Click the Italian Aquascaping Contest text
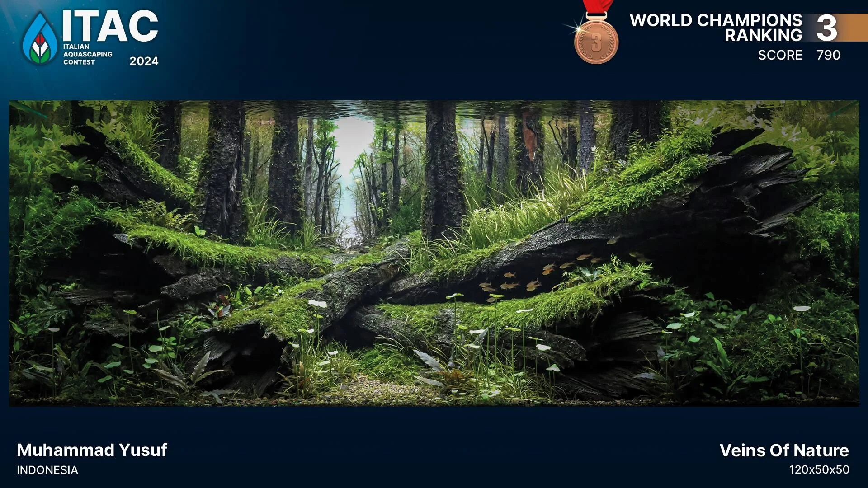Viewport: 868px width, 488px height. 87,54
